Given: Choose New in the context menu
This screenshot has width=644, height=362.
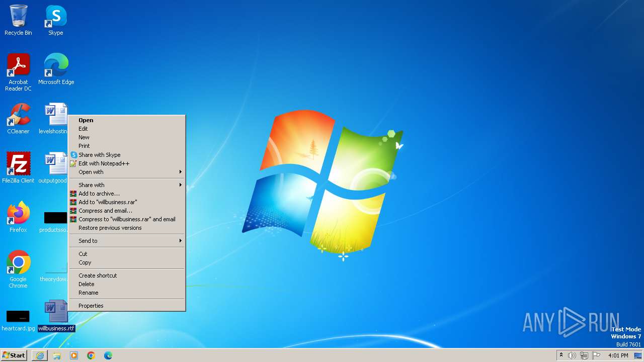Looking at the screenshot, I should coord(127,137).
